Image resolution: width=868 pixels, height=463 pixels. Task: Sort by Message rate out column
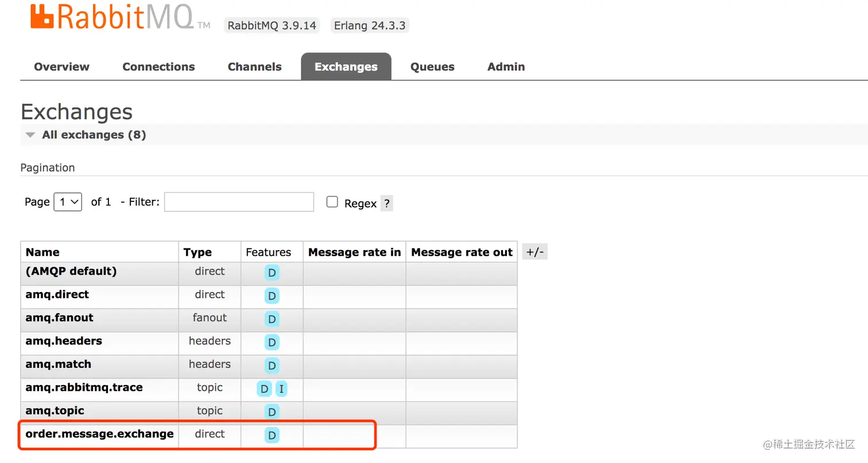pos(462,252)
